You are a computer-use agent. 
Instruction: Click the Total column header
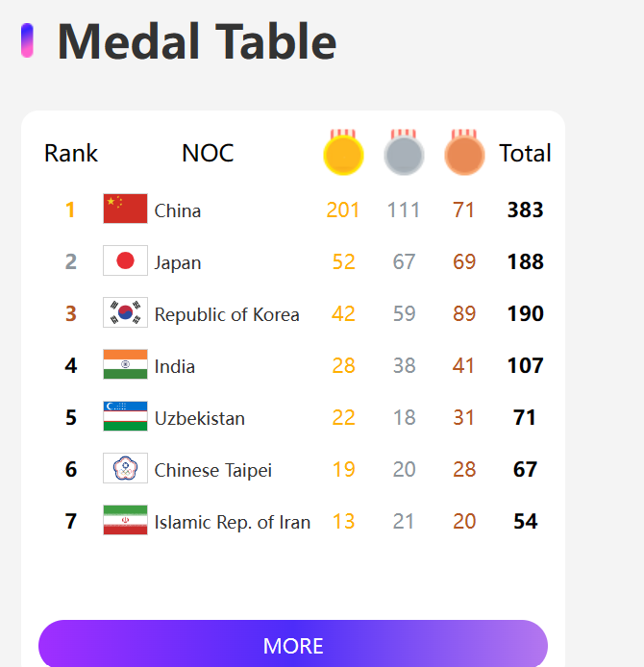[x=525, y=153]
